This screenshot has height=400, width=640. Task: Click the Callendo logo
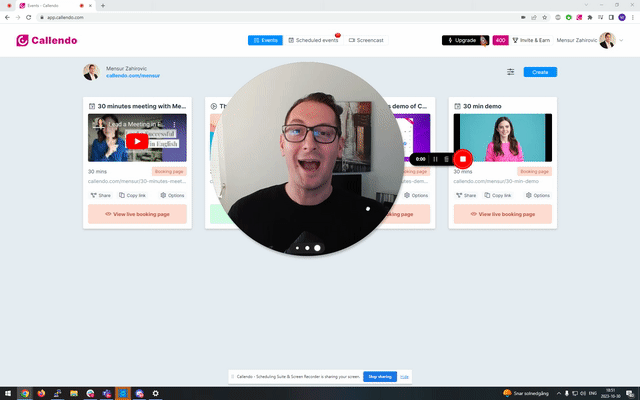(x=47, y=40)
